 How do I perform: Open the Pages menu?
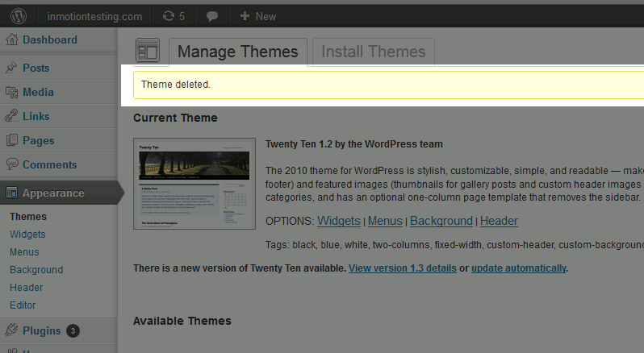click(38, 140)
